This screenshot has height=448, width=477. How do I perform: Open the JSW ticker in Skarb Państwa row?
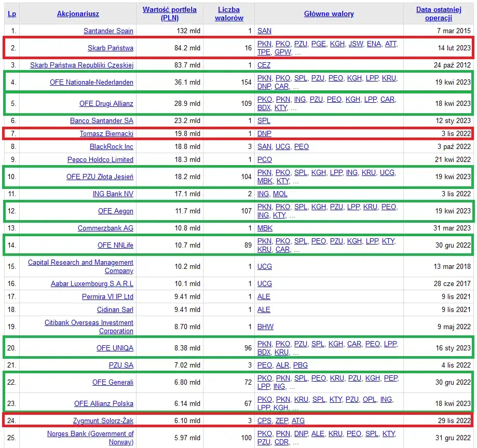tap(356, 44)
